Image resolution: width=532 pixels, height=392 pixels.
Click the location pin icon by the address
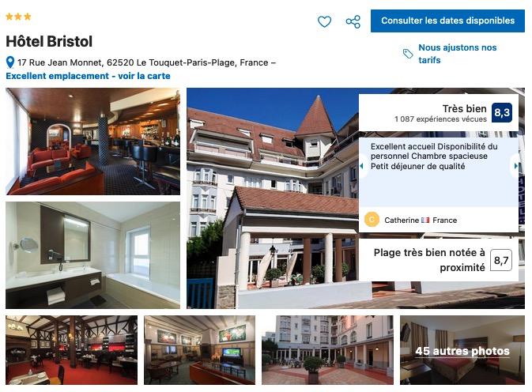[x=10, y=62]
